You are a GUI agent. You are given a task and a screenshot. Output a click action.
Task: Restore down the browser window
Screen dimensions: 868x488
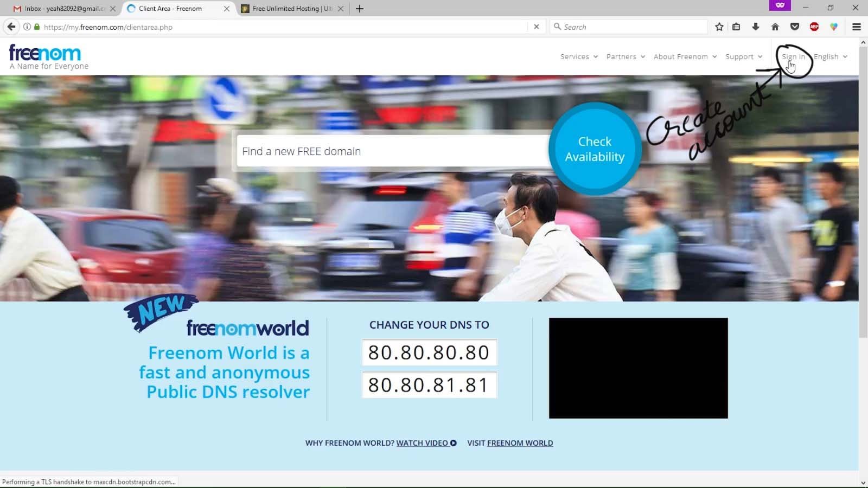pos(830,8)
